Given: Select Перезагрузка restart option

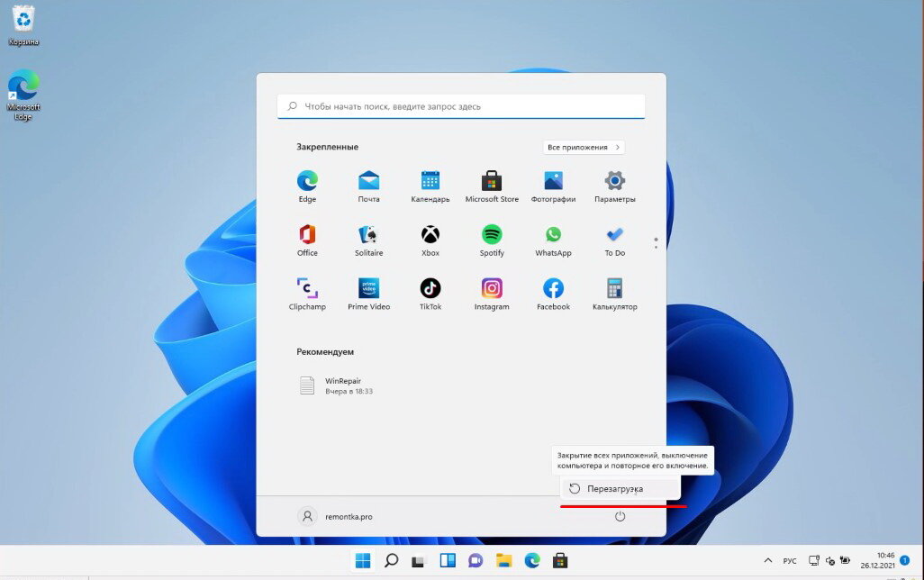Looking at the screenshot, I should tap(621, 489).
